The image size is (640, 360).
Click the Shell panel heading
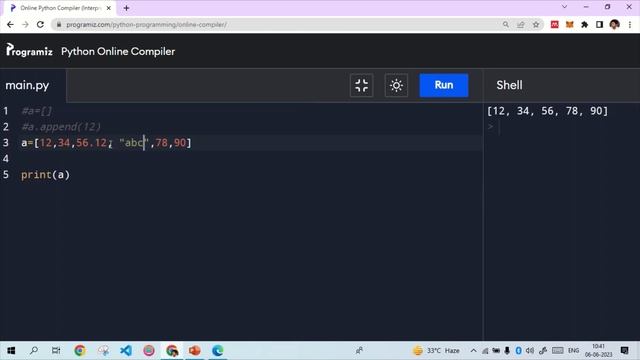coord(509,85)
